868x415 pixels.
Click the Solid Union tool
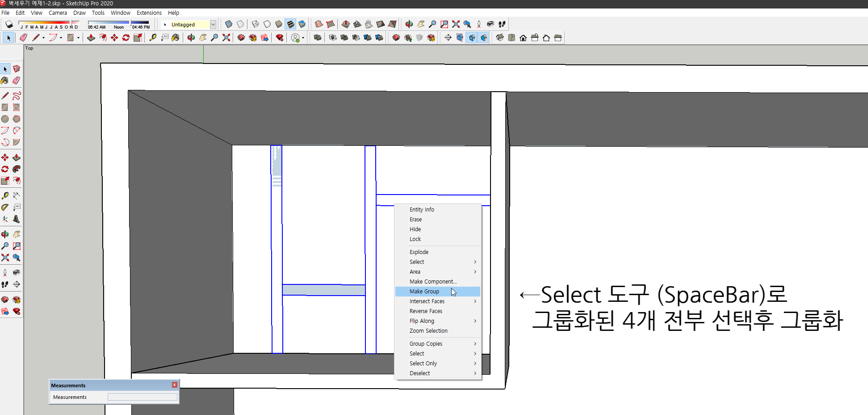coord(344,38)
